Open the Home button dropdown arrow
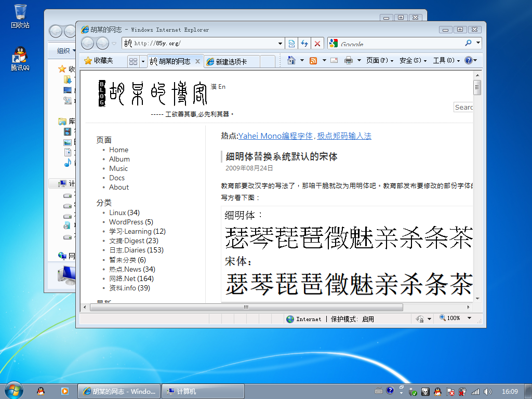 pyautogui.click(x=302, y=60)
